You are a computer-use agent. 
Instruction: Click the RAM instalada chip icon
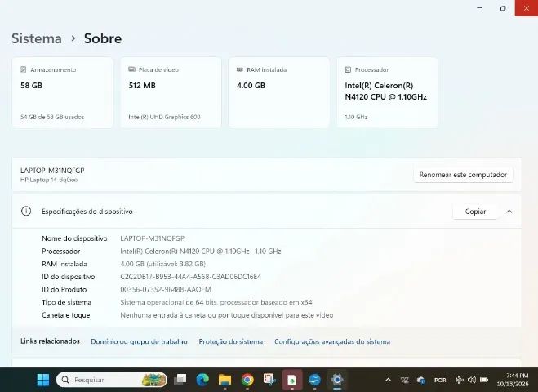click(x=240, y=69)
